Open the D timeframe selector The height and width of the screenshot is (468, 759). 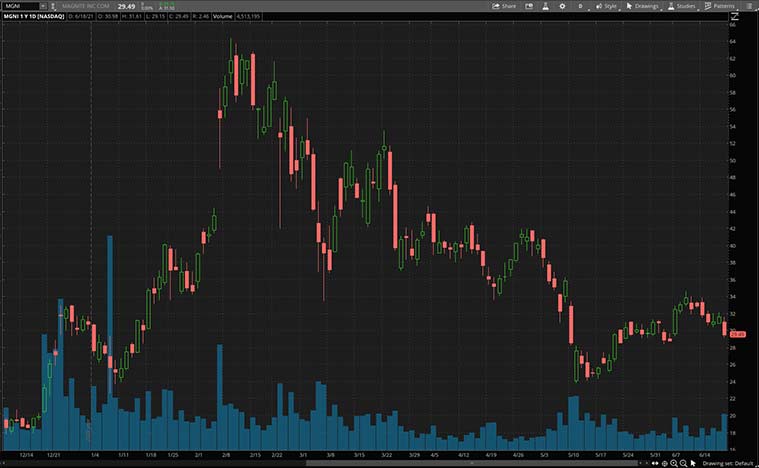[x=580, y=6]
